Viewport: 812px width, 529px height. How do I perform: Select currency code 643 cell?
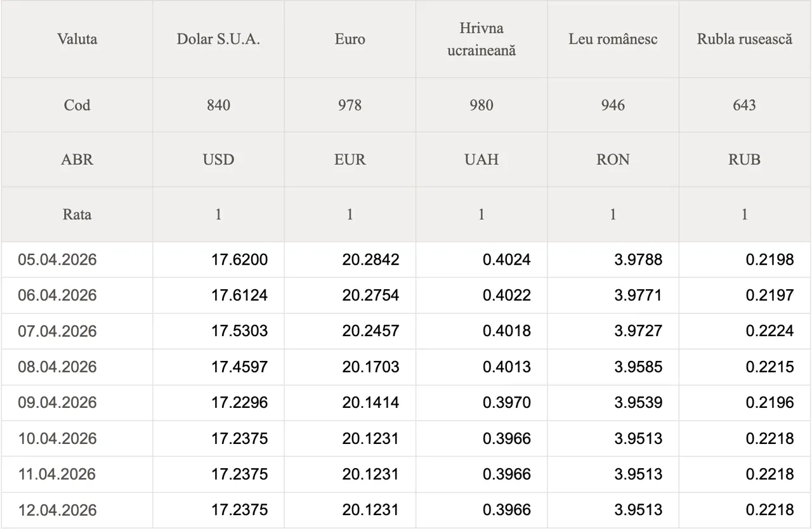tap(745, 105)
